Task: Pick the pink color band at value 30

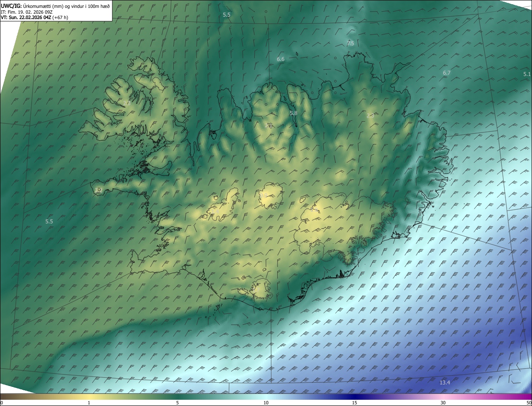Action: (x=443, y=396)
